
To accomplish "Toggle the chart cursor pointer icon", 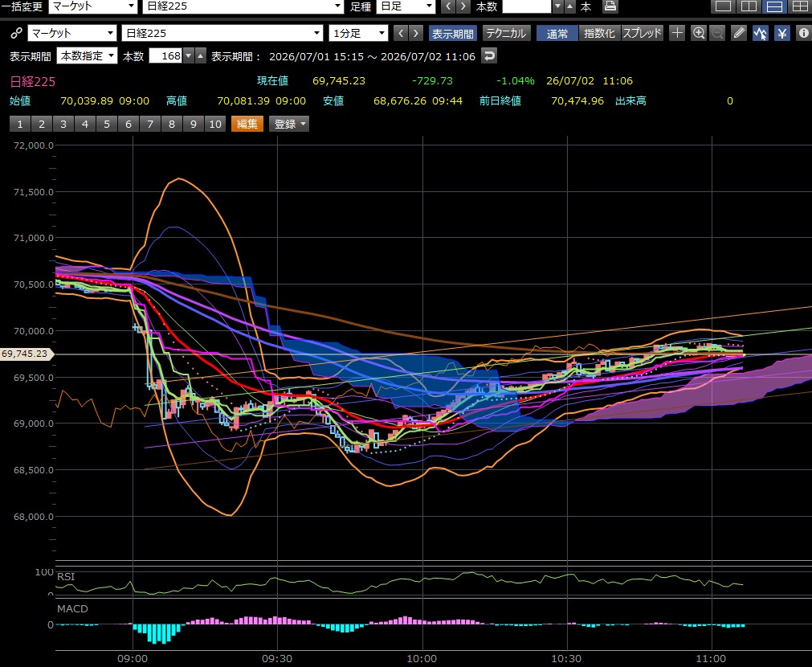I will (x=761, y=33).
